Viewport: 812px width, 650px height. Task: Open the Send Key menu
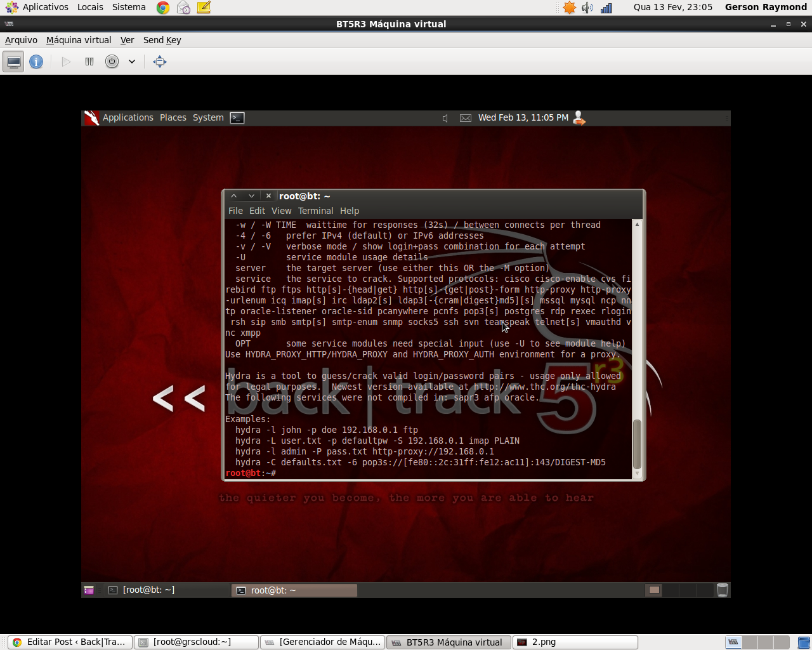[x=162, y=40]
